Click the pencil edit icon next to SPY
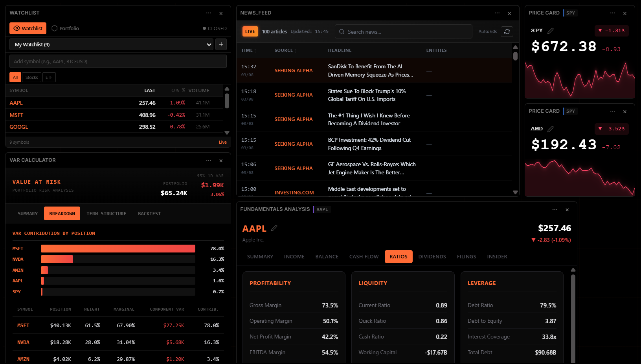Screen dimensions: 641x364 point(551,31)
